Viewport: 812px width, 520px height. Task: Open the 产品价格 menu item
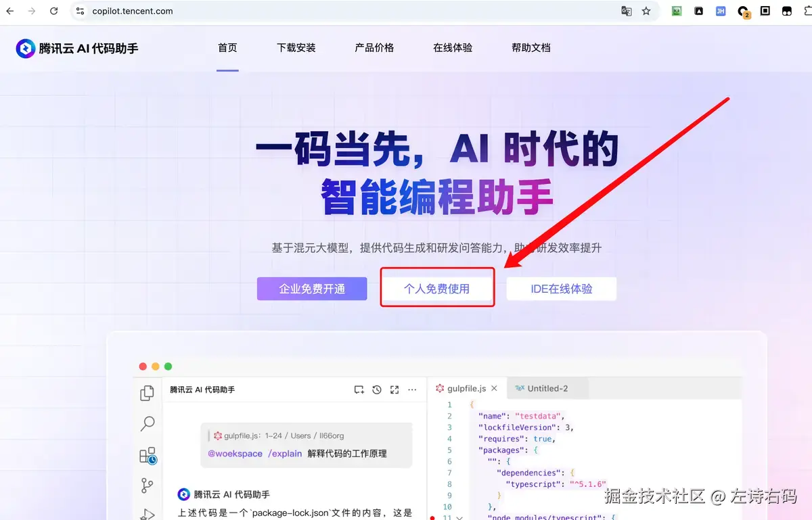tap(374, 48)
